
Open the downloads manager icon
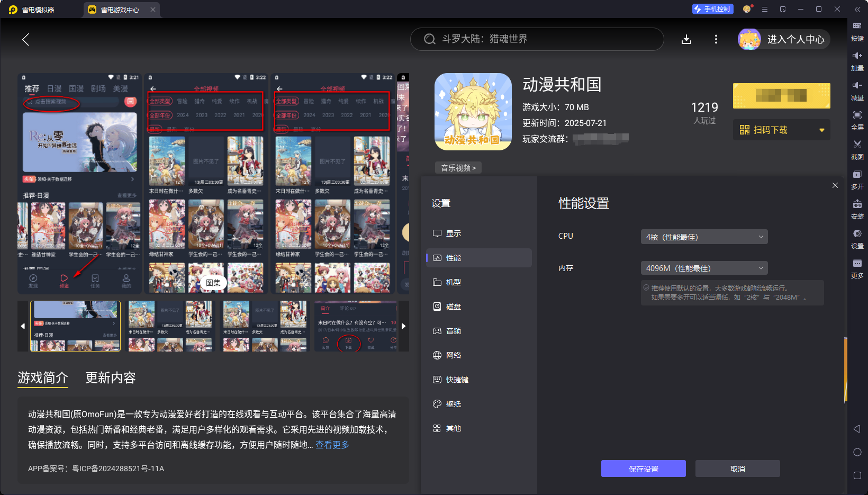pyautogui.click(x=686, y=39)
